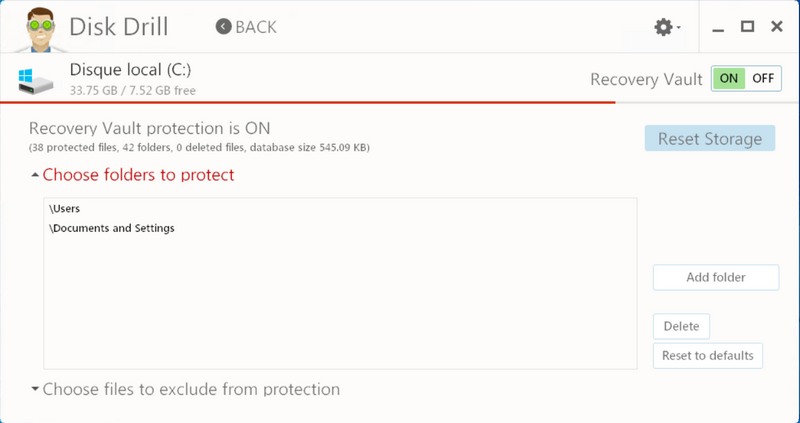This screenshot has height=423, width=800.
Task: Switch Recovery Vault to OFF
Action: (x=763, y=79)
